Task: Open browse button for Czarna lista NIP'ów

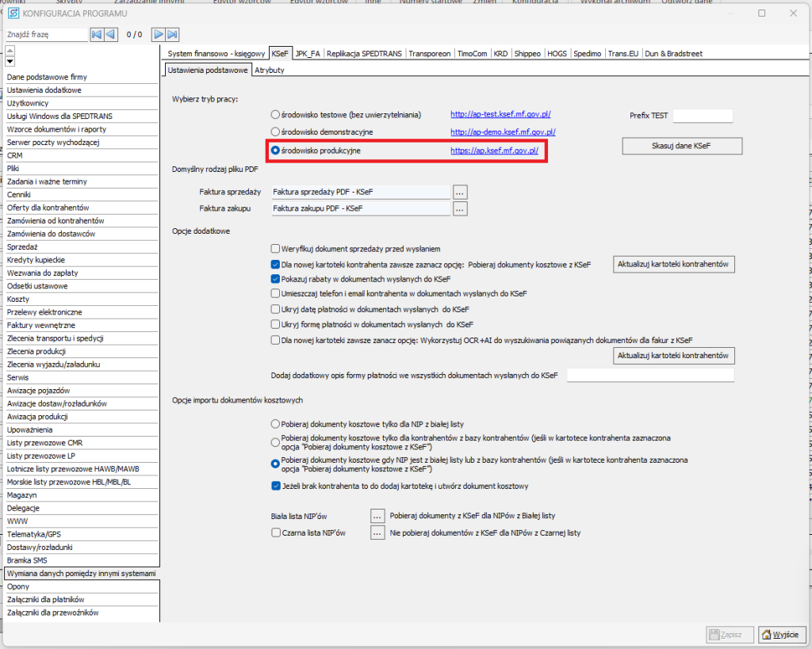Action: (378, 533)
